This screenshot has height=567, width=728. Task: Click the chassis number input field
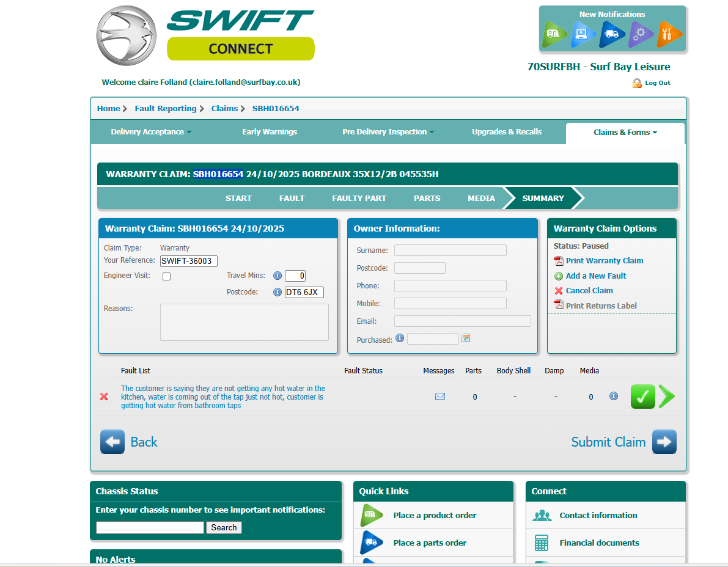tap(150, 527)
